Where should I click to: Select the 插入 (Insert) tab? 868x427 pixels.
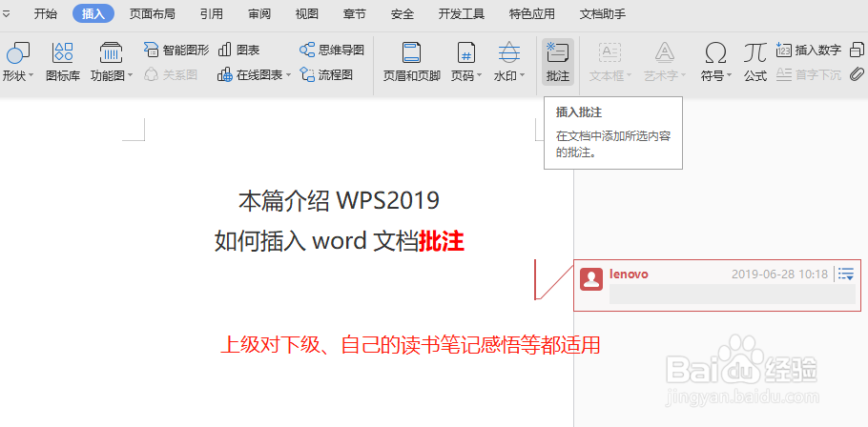coord(93,14)
